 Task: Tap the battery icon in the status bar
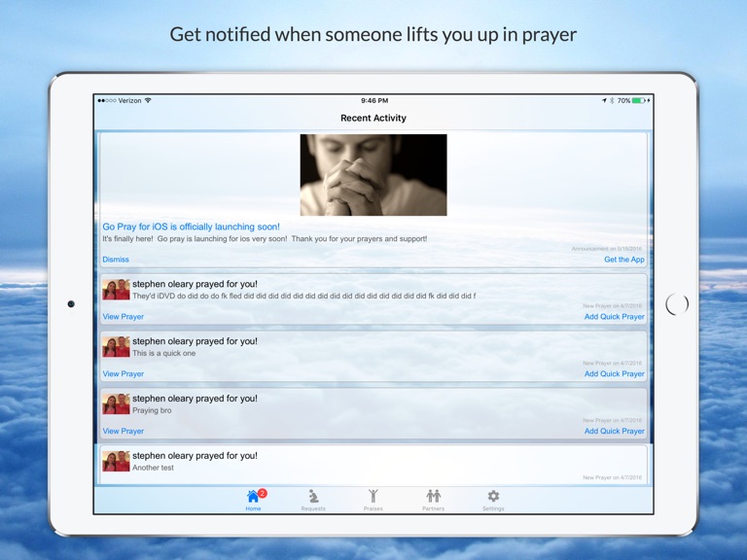coord(639,100)
